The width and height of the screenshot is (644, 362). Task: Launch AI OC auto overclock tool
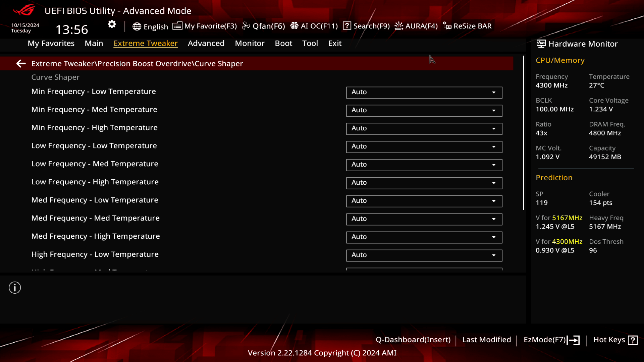(x=315, y=25)
